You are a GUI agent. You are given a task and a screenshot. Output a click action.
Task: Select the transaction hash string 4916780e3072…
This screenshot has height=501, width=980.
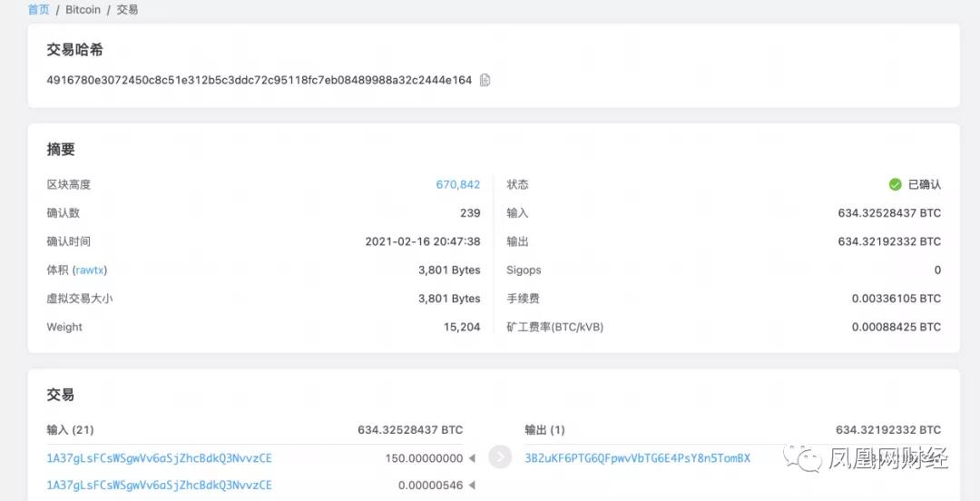coord(260,80)
